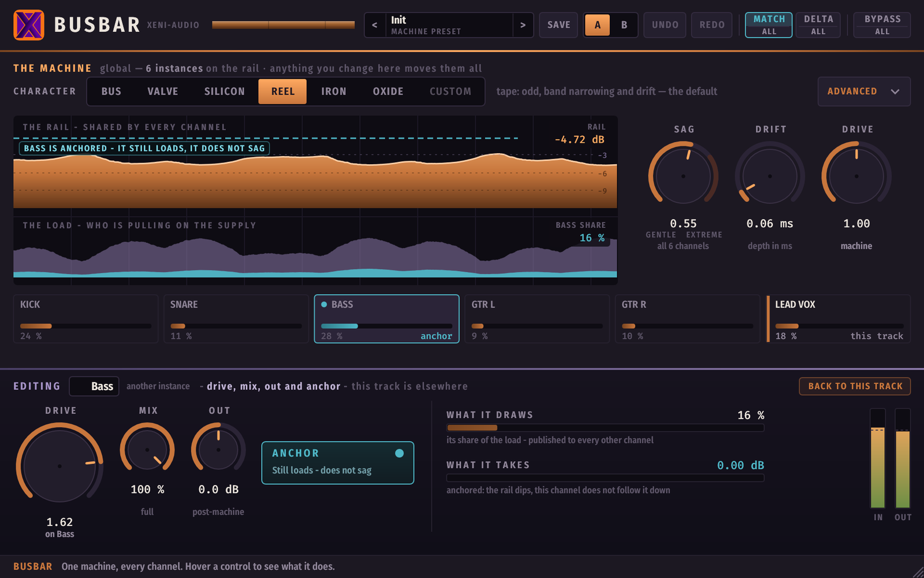Click the Mix value 100 %
924x578 pixels.
(x=147, y=490)
